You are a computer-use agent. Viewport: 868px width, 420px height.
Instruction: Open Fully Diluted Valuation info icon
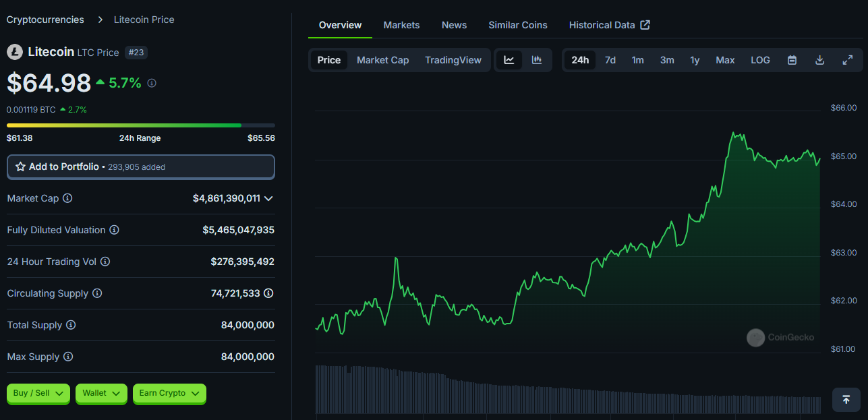[x=114, y=230]
